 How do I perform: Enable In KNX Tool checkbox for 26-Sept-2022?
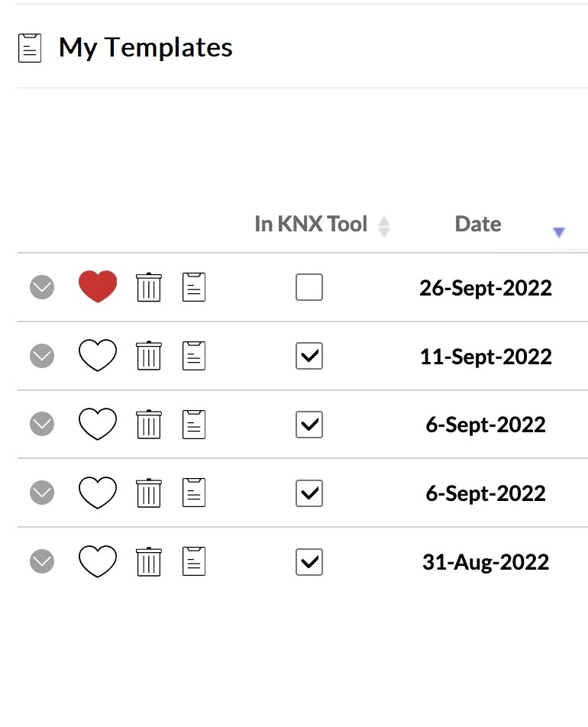point(309,288)
